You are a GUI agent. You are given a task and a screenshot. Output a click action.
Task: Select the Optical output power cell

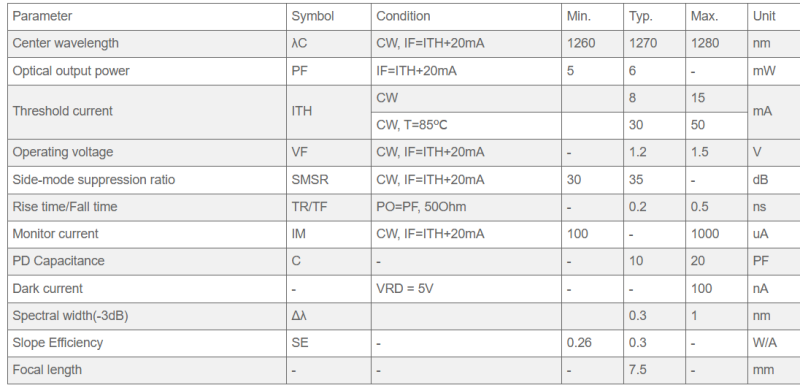[x=147, y=71]
